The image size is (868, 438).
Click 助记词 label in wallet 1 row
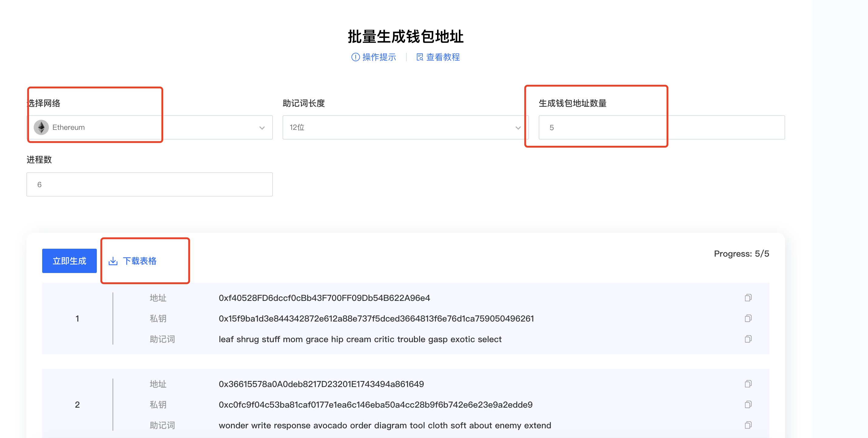coord(162,339)
